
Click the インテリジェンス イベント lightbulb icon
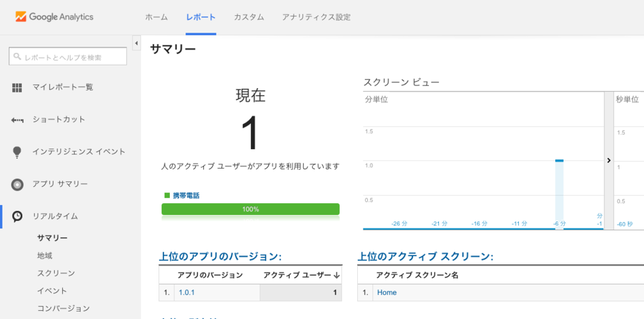pos(17,152)
